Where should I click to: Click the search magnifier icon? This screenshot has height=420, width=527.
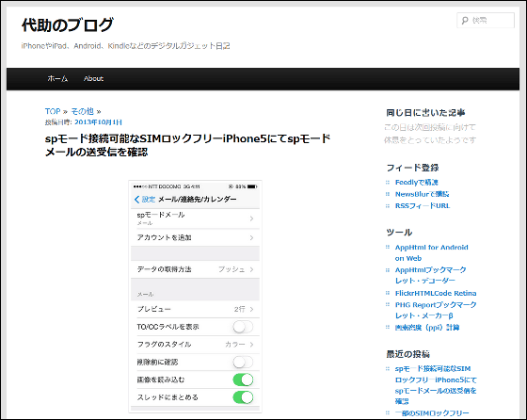coord(465,21)
